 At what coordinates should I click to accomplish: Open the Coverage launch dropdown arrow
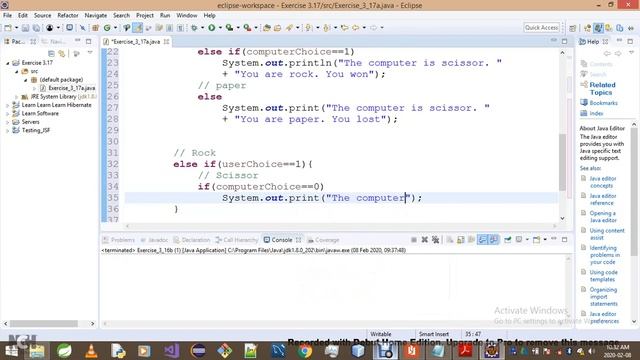tap(238, 28)
